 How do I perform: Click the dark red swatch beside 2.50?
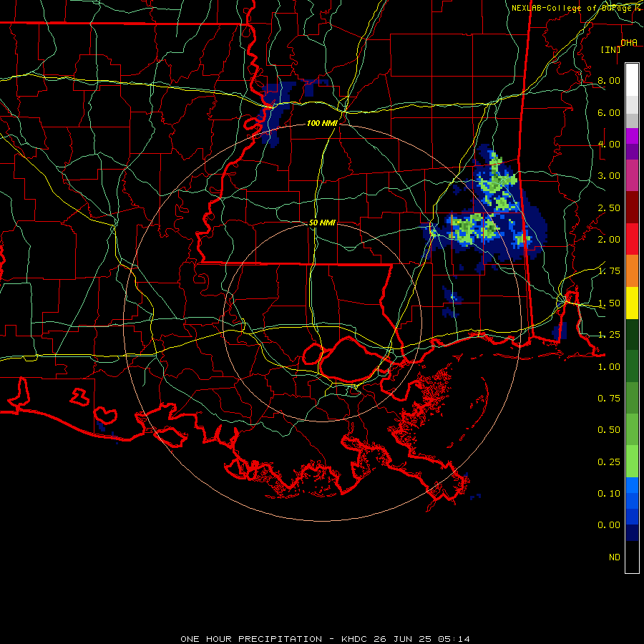(x=632, y=208)
